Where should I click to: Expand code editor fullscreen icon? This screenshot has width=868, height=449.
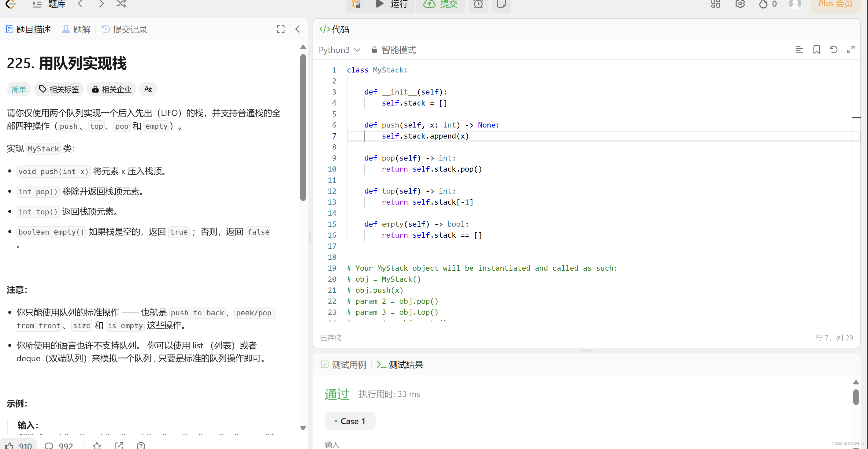tap(851, 50)
